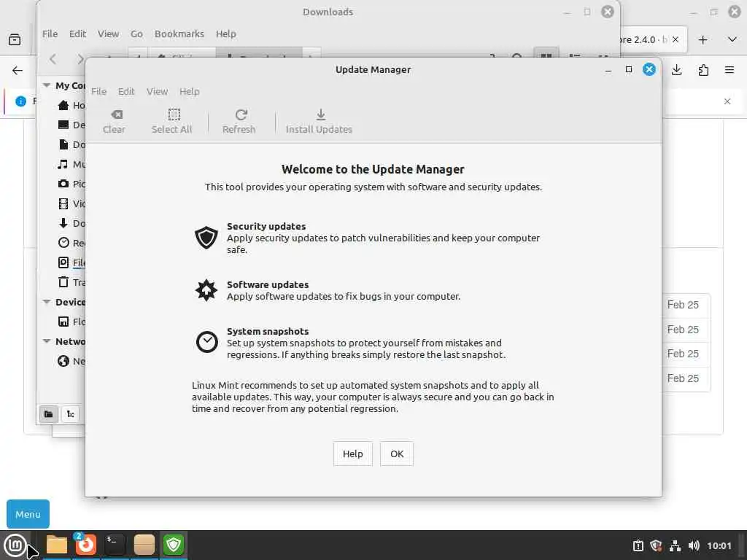This screenshot has width=747, height=560.
Task: Open Update Manager's Help menu
Action: pos(189,91)
